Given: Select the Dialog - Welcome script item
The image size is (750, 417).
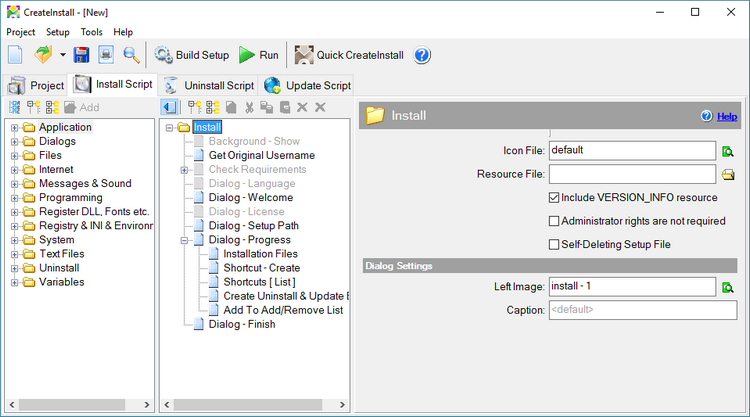Looking at the screenshot, I should point(251,198).
